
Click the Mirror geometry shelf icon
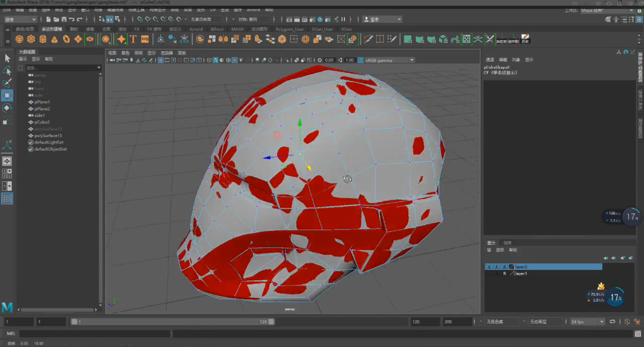(x=223, y=39)
